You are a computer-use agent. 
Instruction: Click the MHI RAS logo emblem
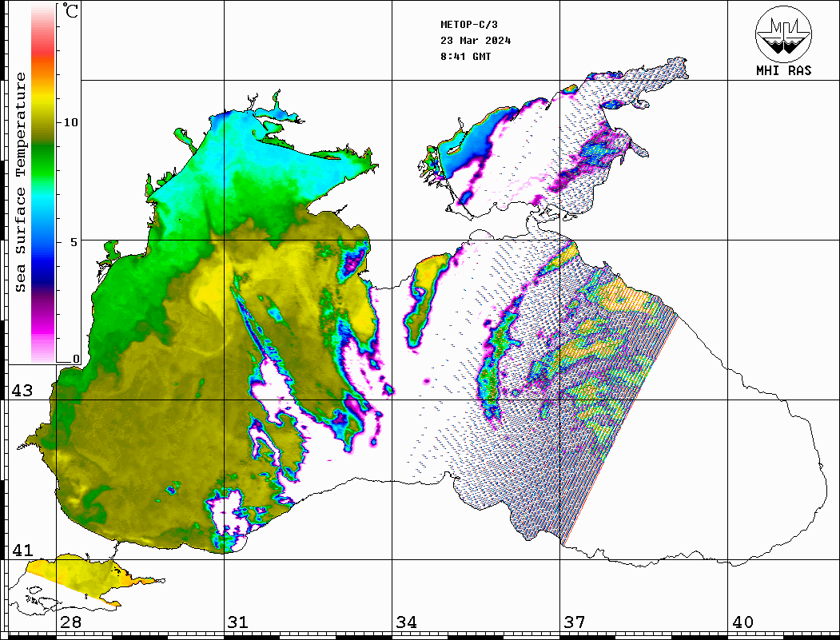click(784, 34)
